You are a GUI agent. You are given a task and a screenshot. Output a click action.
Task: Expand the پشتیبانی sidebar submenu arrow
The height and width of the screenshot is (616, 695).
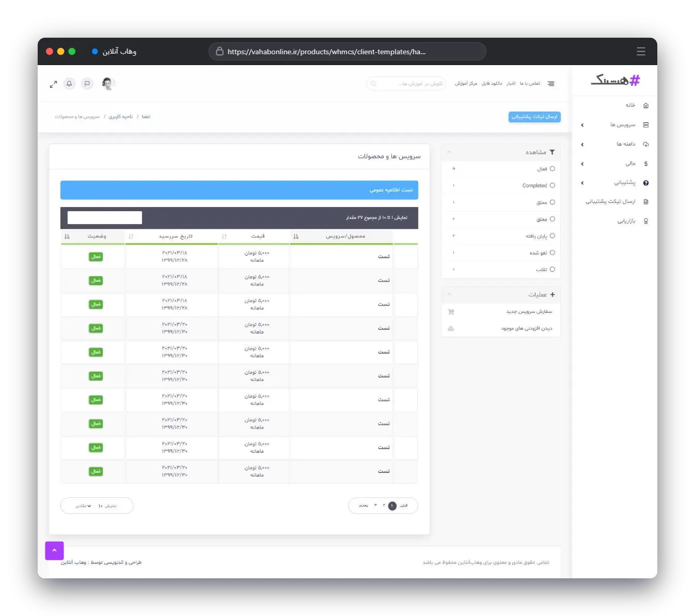point(582,183)
